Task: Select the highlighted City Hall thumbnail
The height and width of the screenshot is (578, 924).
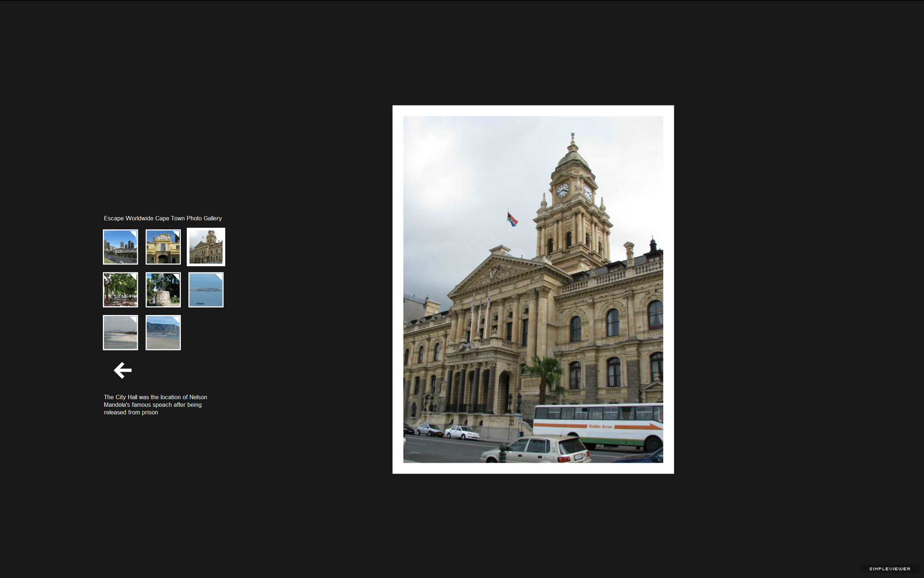Action: 206,247
